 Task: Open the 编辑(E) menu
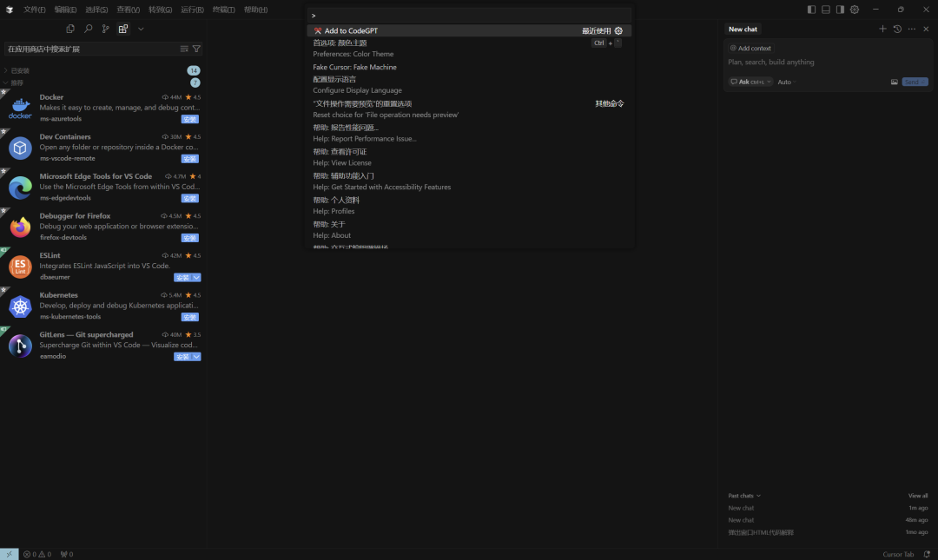pyautogui.click(x=65, y=10)
